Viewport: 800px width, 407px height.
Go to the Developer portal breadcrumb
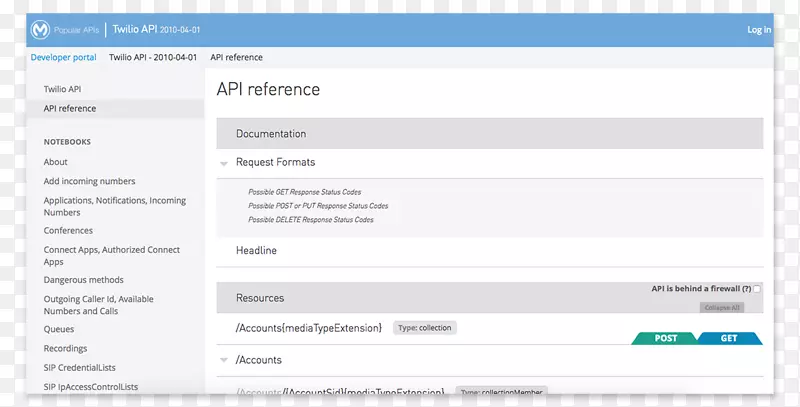coord(63,57)
